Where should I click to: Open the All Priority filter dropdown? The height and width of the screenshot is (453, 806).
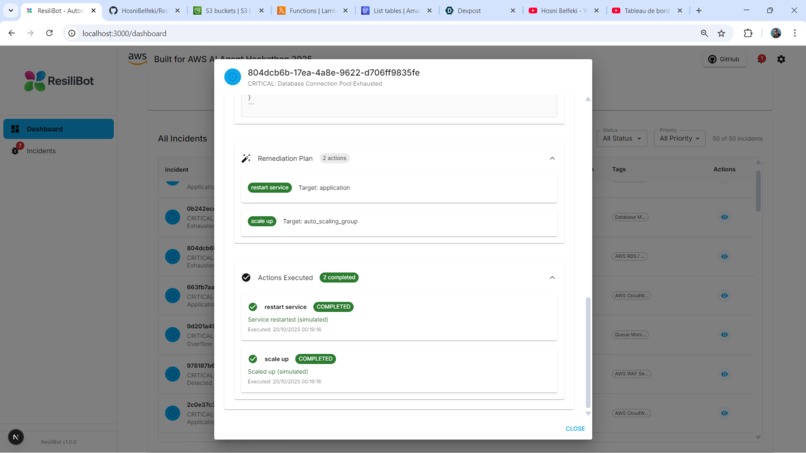pos(679,138)
